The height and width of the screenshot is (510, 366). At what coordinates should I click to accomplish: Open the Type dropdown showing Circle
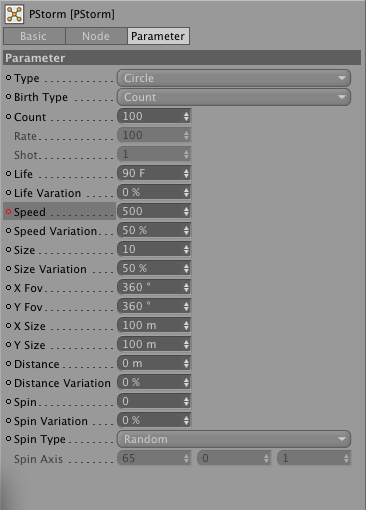tap(234, 78)
